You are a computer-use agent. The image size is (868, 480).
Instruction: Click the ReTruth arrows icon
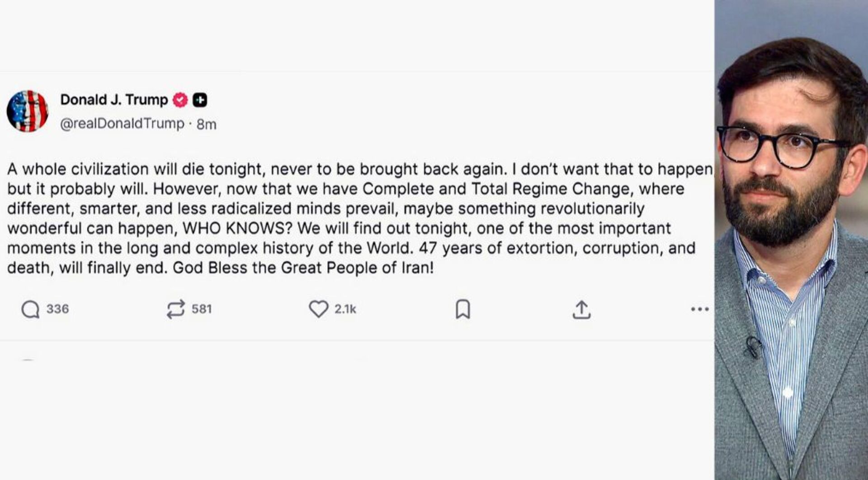coord(175,309)
